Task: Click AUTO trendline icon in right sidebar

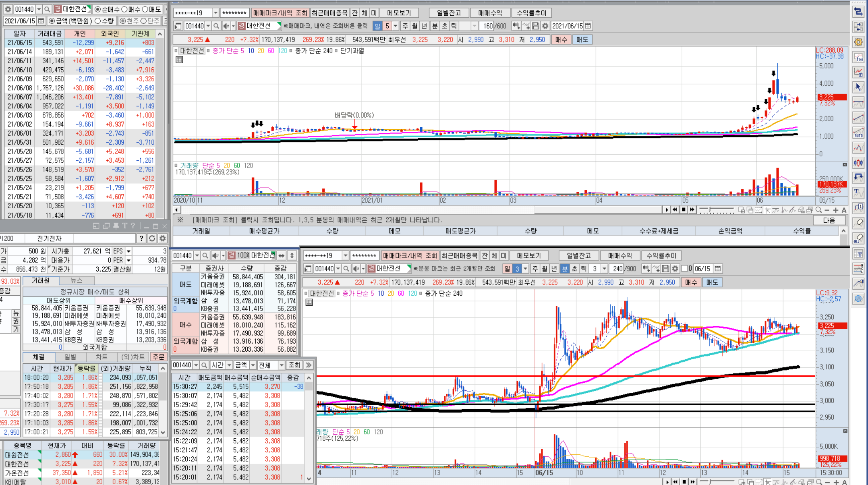Action: click(858, 133)
